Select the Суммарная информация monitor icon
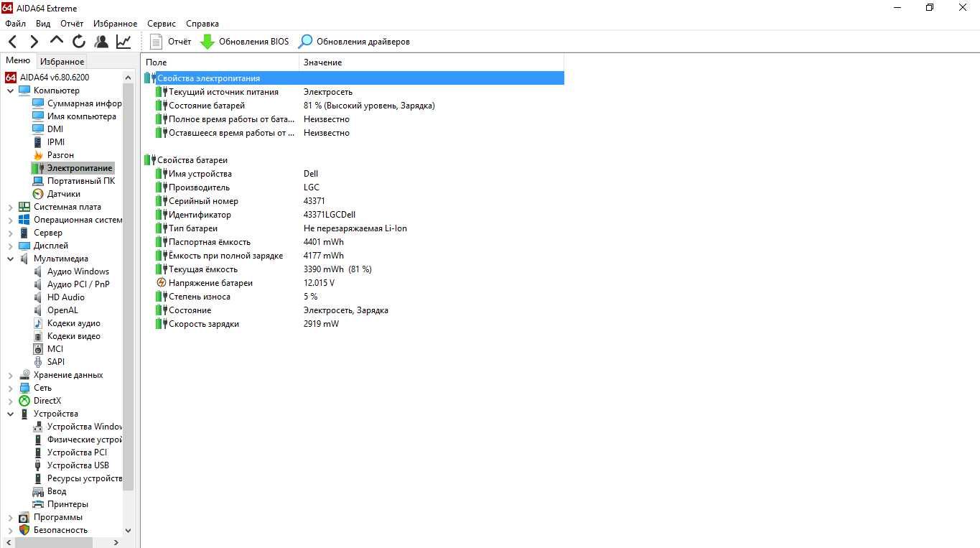980x548 pixels. point(38,103)
